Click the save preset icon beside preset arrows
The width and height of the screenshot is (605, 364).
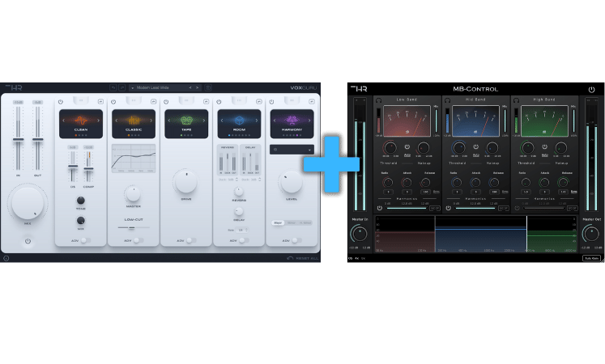click(x=208, y=88)
